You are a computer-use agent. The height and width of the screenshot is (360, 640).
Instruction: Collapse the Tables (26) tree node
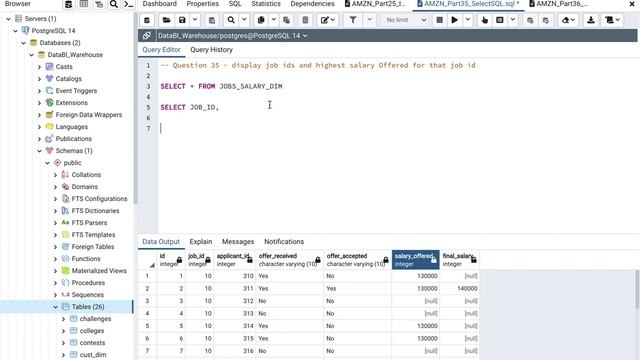point(56,307)
